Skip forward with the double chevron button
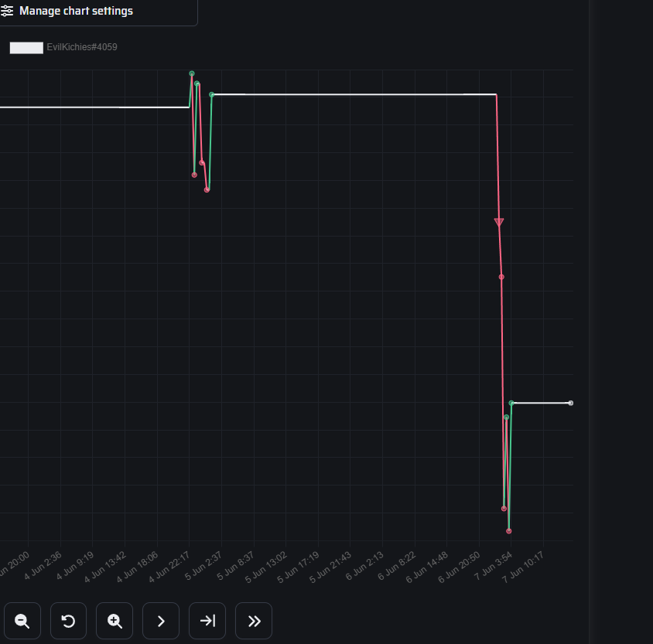 (x=254, y=621)
